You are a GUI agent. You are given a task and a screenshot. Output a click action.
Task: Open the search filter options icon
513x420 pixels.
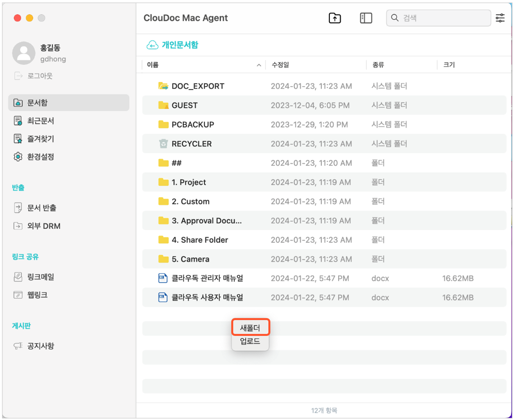500,18
